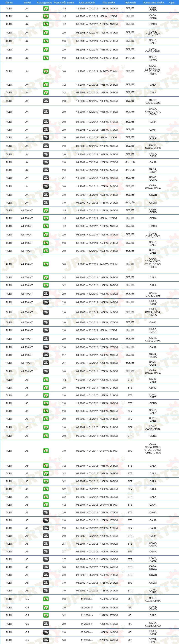Screen dimensions: 179x644
Task: Click the ON icon in the A4 Avant row with code CAMB, CGKB
Action: click(46, 363)
